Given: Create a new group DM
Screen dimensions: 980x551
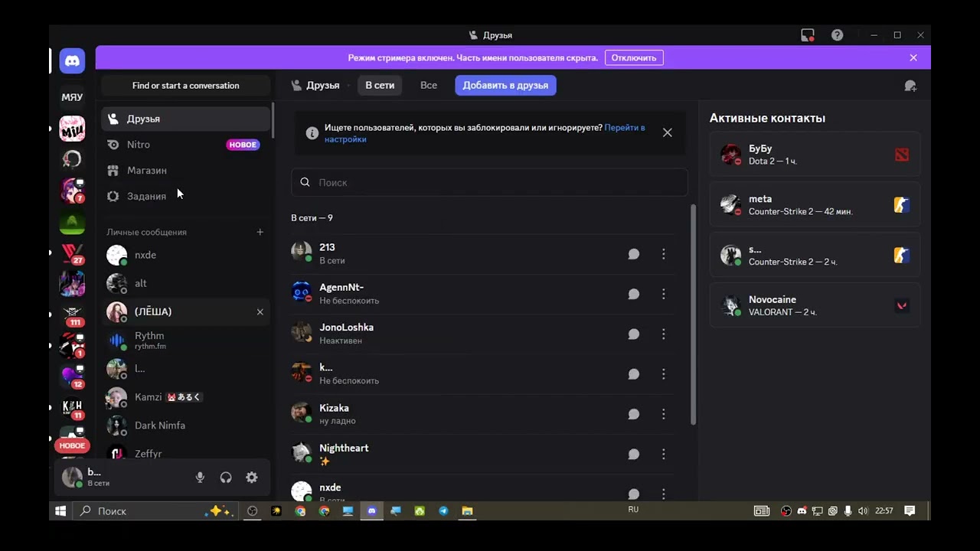Looking at the screenshot, I should (x=910, y=86).
